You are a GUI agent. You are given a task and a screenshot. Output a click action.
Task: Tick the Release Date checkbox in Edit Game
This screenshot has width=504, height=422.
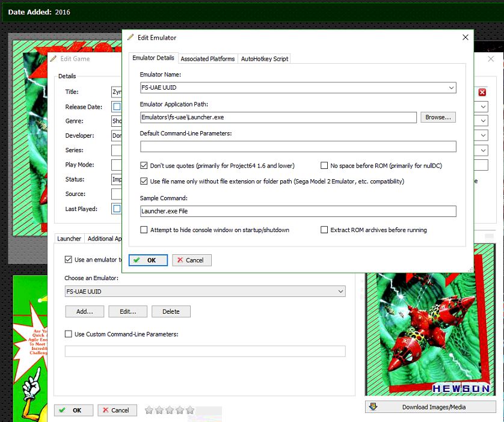tap(117, 106)
